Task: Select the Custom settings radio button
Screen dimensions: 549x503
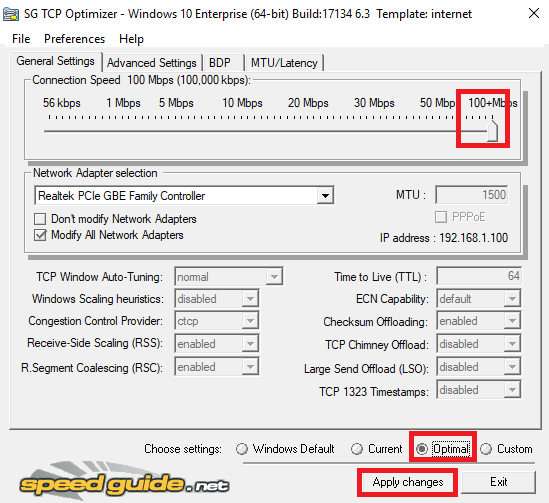Action: (x=486, y=449)
